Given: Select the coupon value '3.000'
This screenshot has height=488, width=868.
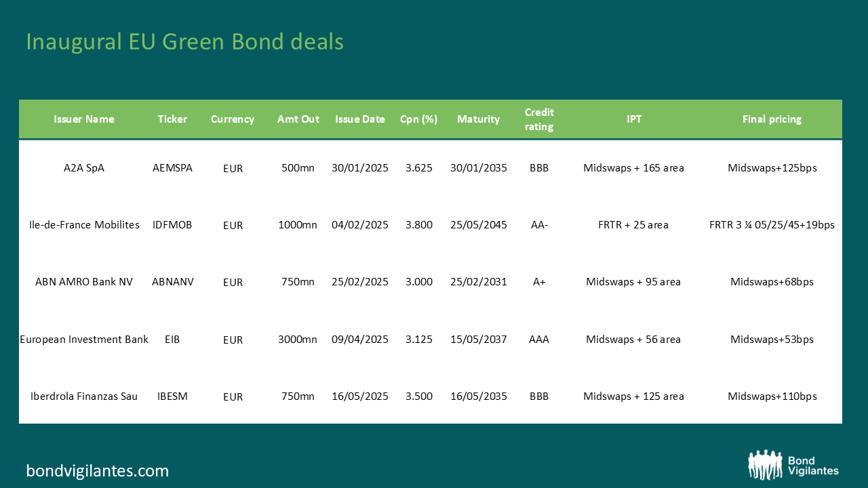Looking at the screenshot, I should point(419,282).
